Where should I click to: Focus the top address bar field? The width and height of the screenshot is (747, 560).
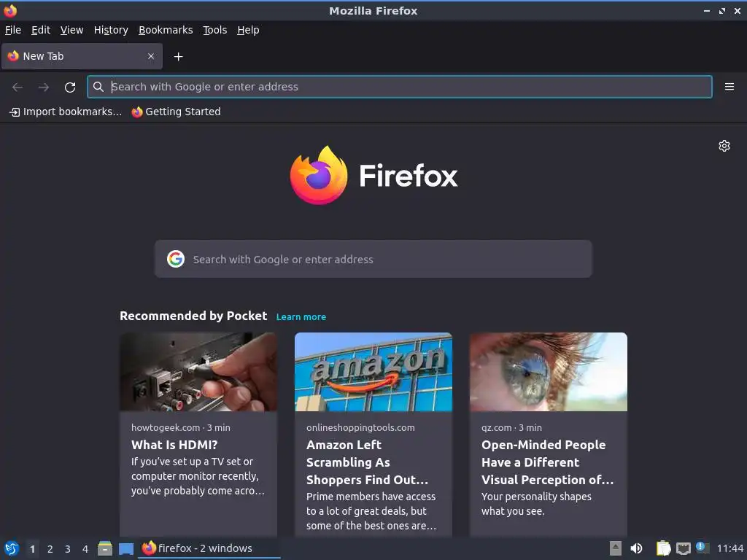(x=400, y=87)
